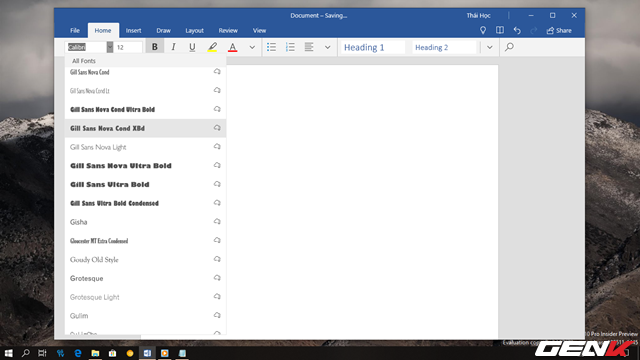Switch to the Insert tab
Image resolution: width=640 pixels, height=360 pixels.
click(x=133, y=30)
